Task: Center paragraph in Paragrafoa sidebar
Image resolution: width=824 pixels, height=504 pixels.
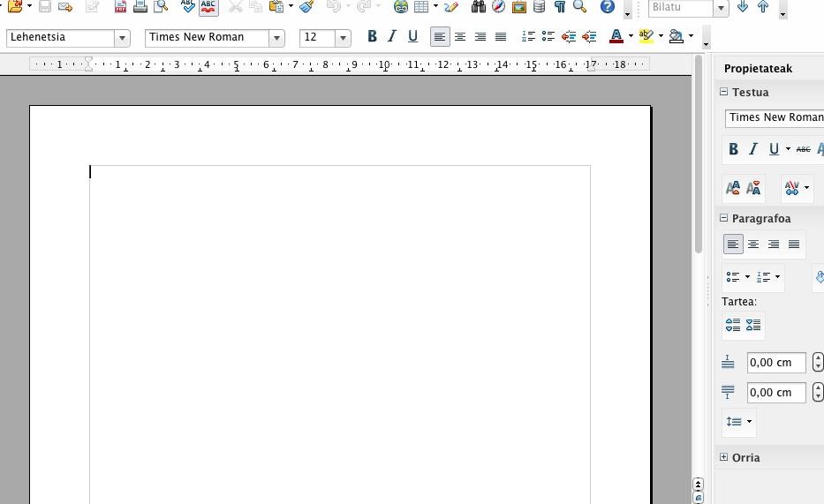Action: [x=753, y=244]
